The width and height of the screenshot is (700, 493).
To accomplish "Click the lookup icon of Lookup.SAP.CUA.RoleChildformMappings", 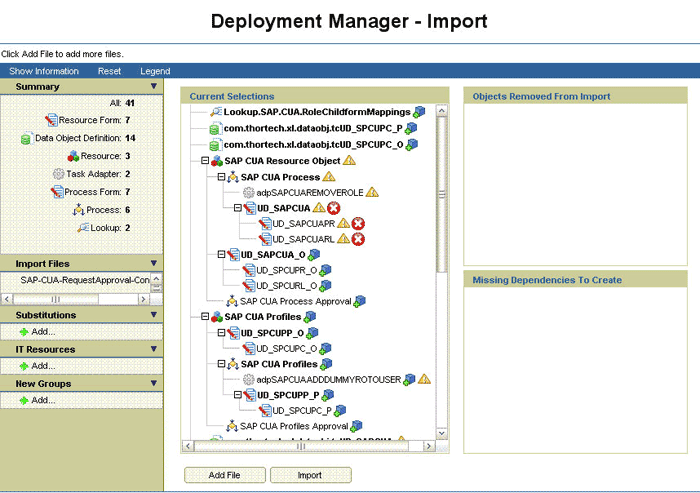I will (216, 112).
